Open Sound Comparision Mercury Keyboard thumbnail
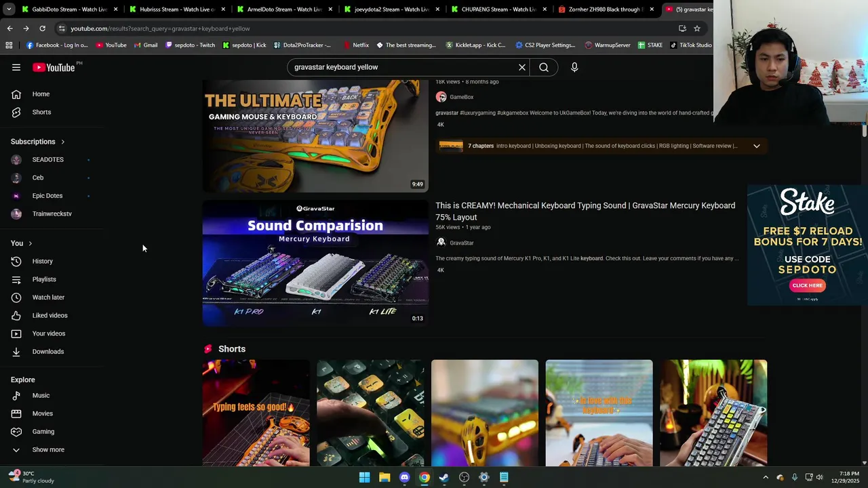The image size is (868, 488). pos(315,263)
